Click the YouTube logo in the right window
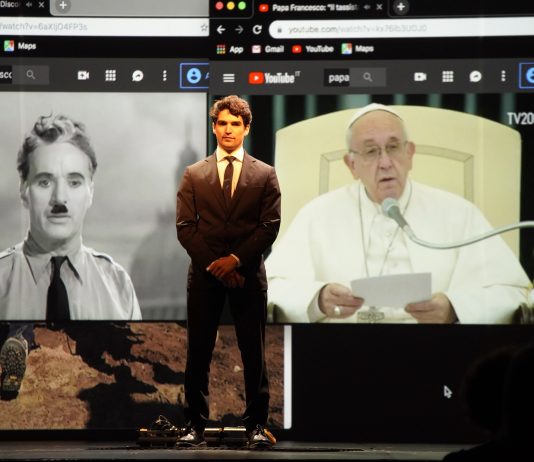Image resolution: width=534 pixels, height=462 pixels. [274, 78]
